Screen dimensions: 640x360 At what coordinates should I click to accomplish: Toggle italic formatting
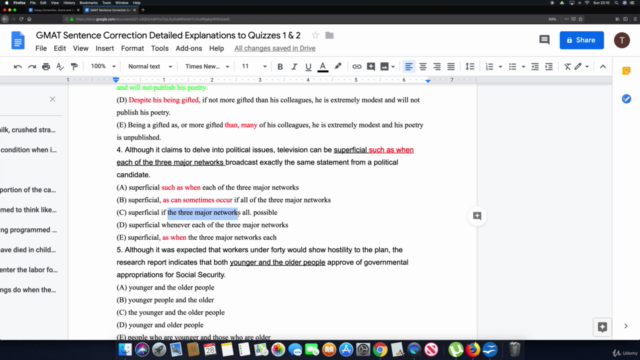click(294, 67)
